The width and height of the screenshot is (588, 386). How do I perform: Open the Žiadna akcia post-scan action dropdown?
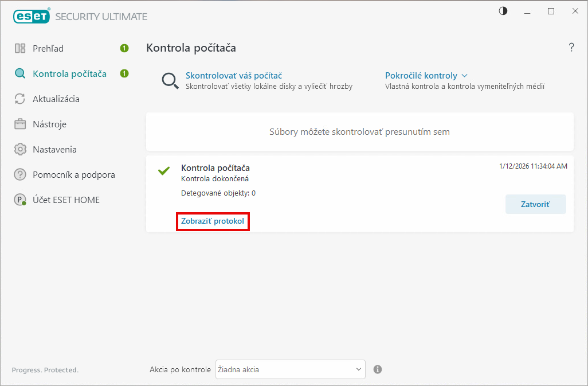(x=291, y=369)
